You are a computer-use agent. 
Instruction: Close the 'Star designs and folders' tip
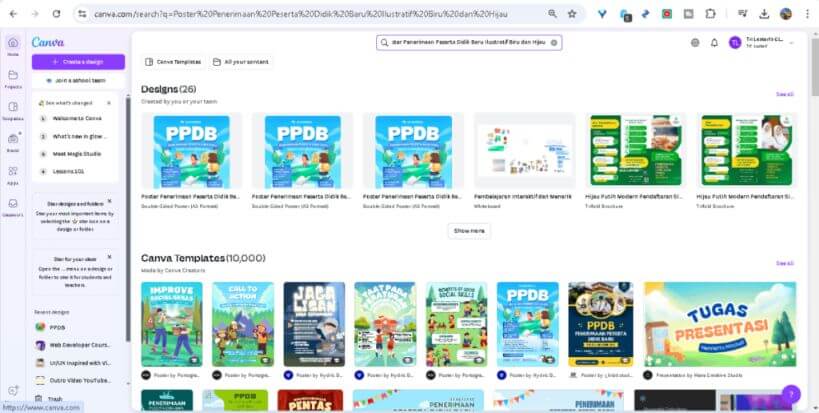pos(109,201)
